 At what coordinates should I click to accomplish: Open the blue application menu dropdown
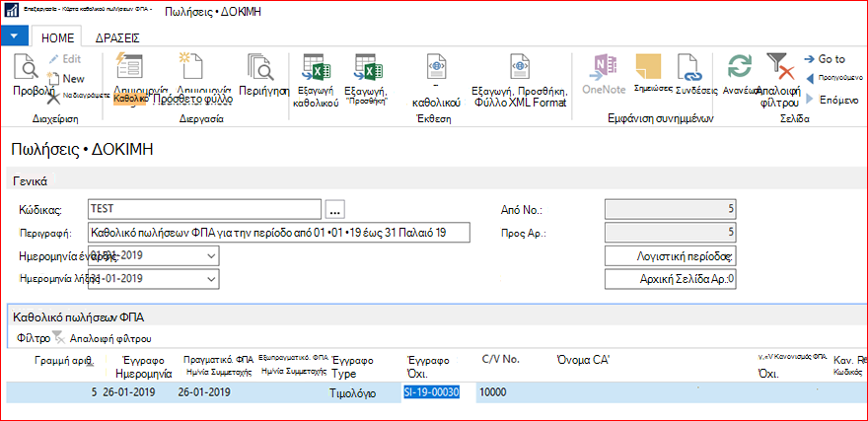(15, 35)
